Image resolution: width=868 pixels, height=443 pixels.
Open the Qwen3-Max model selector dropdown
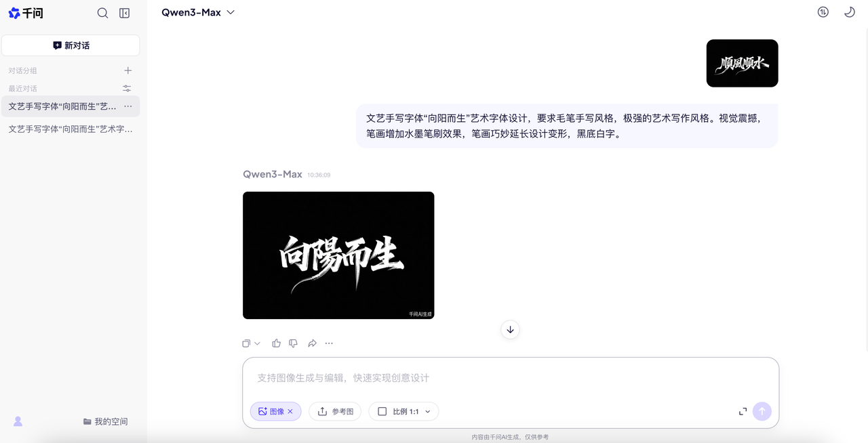tap(199, 12)
